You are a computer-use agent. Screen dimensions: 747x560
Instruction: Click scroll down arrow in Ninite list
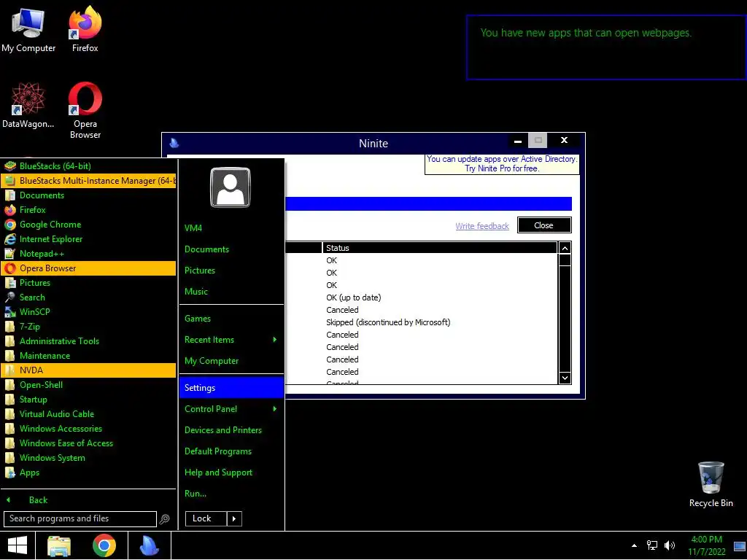pos(565,378)
